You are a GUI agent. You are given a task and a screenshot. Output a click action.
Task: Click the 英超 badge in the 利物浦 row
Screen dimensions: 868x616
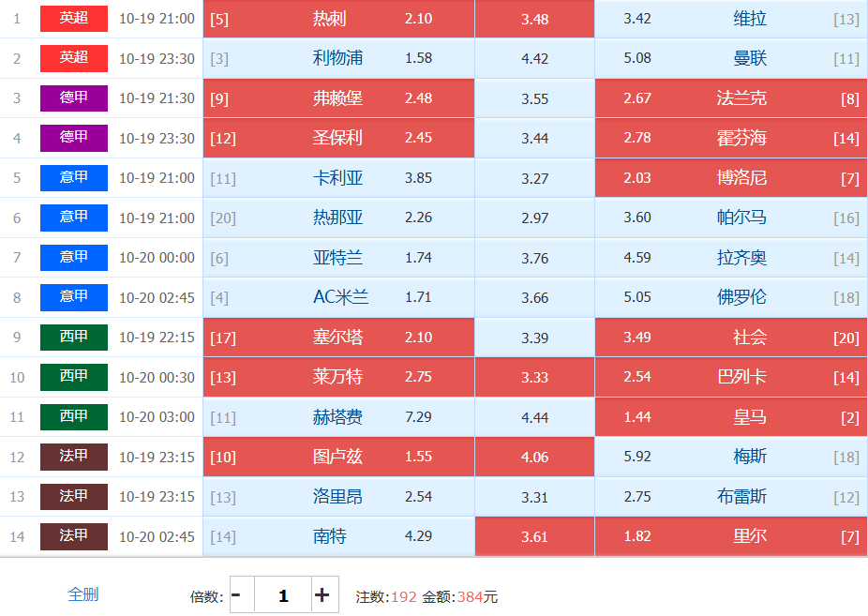point(74,58)
